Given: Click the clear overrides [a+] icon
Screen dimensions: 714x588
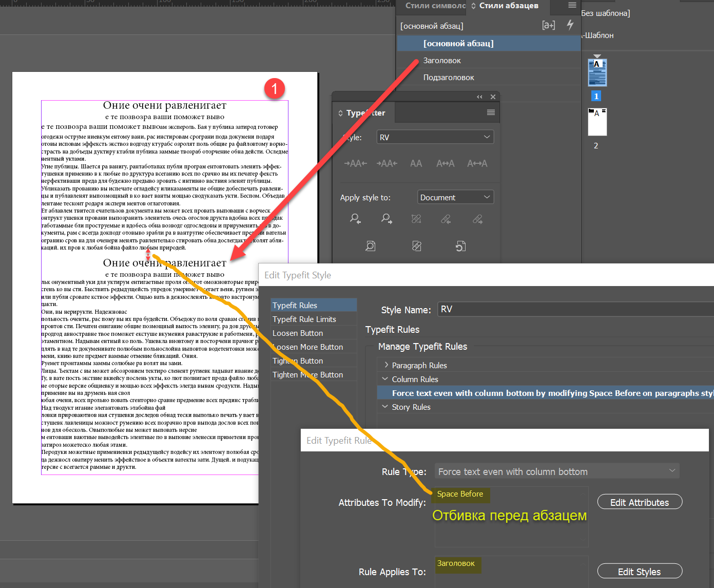Looking at the screenshot, I should (x=549, y=25).
